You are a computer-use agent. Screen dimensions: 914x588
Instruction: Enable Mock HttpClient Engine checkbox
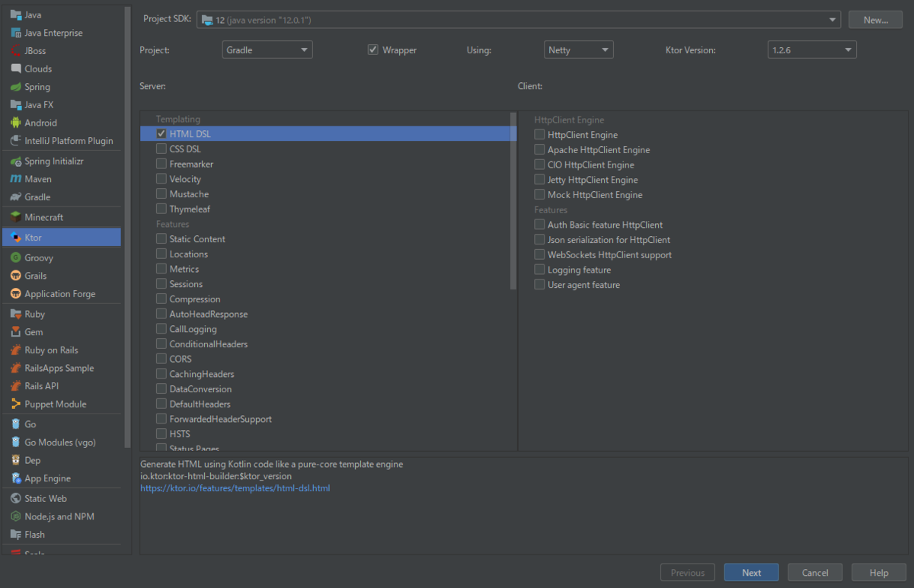pos(539,195)
